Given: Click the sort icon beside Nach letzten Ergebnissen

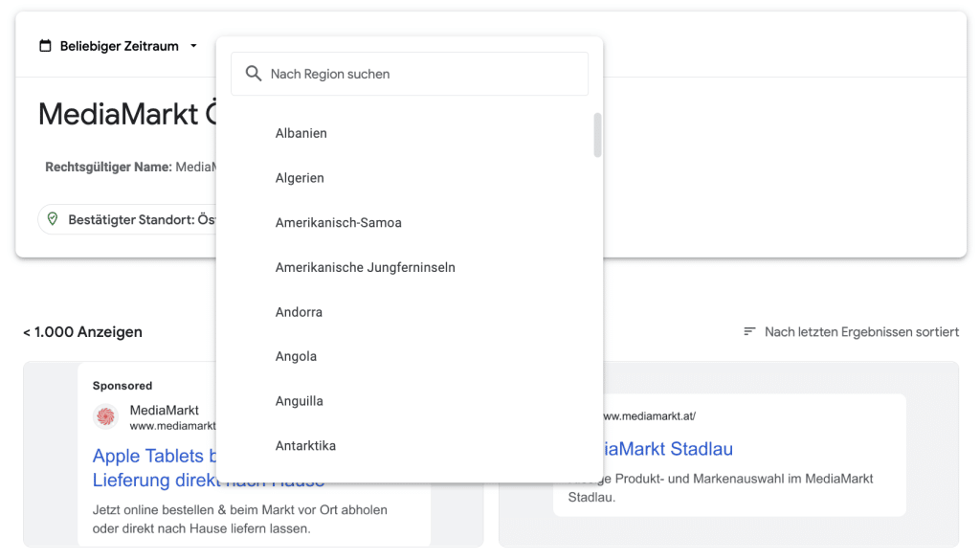Looking at the screenshot, I should (750, 332).
